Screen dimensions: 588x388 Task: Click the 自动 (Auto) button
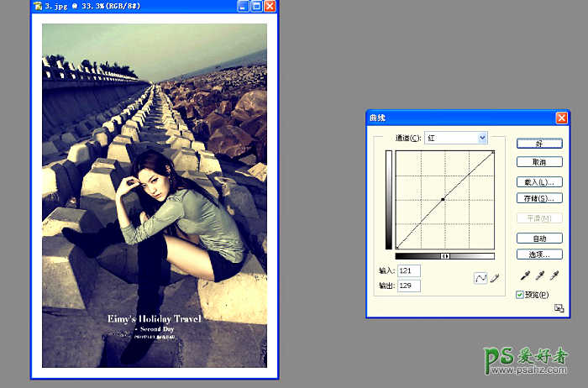click(x=538, y=239)
